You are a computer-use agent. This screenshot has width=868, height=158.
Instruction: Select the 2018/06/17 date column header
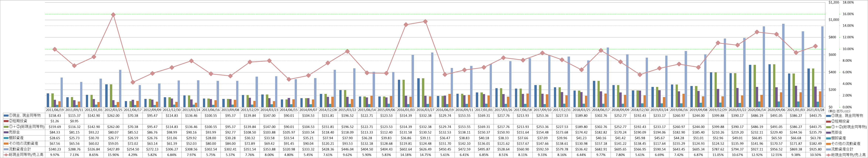(x=601, y=110)
